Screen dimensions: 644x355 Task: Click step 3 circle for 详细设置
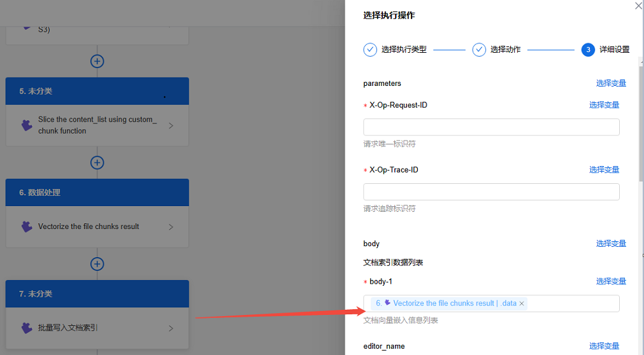tap(588, 50)
